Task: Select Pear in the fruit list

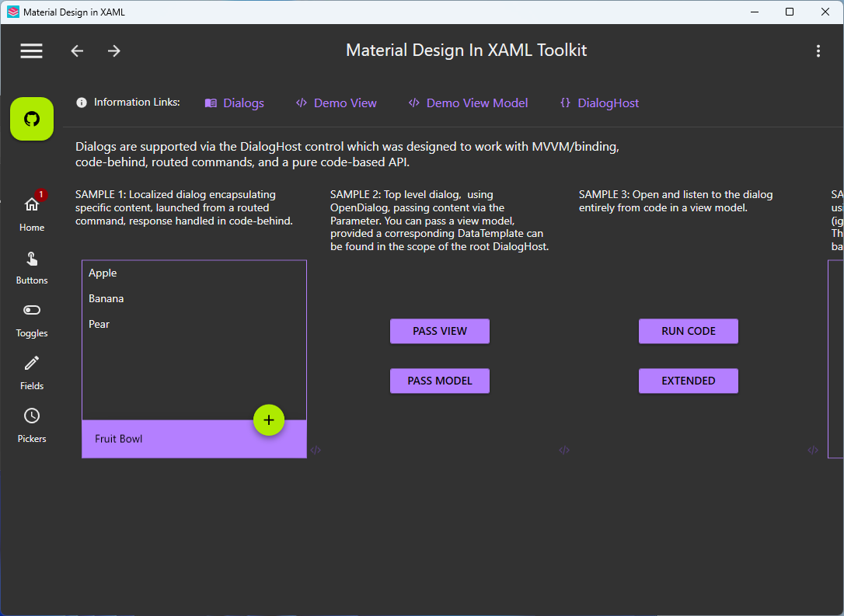Action: 194,324
